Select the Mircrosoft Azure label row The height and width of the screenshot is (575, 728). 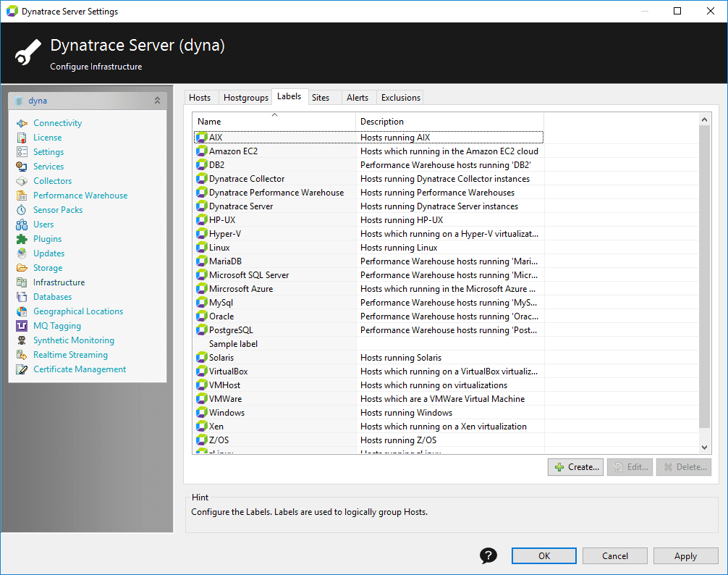click(x=368, y=289)
